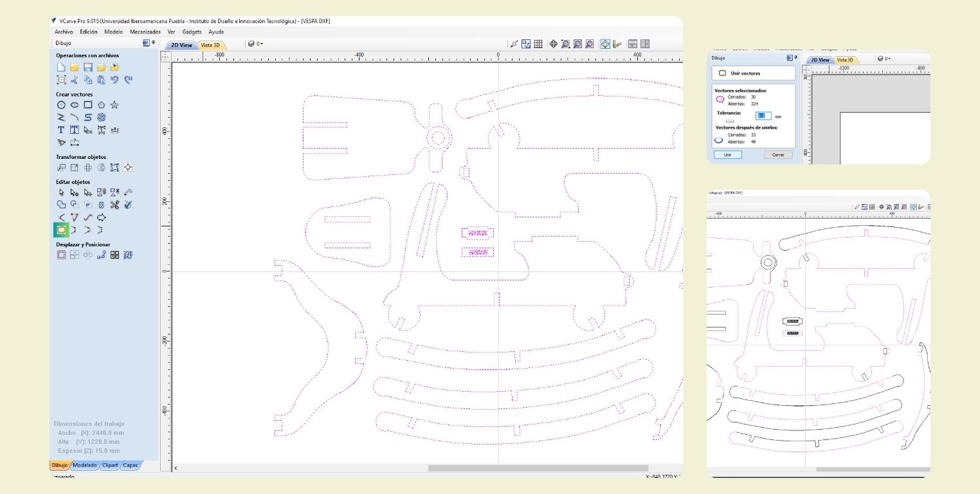Screen dimensions: 980x494
Task: Switch to the Clipart bottom tab
Action: (x=110, y=465)
